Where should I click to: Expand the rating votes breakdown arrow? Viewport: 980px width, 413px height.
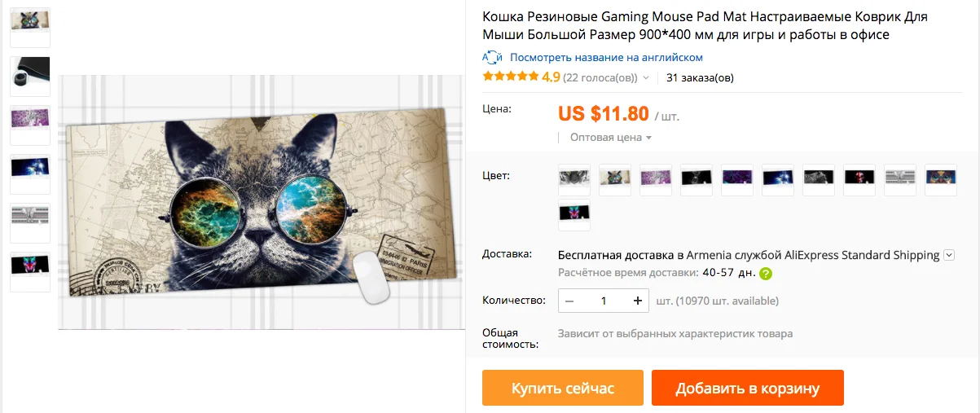[646, 78]
